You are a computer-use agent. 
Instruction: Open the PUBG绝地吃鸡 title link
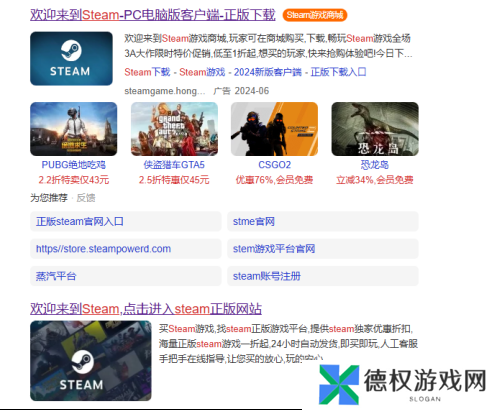pyautogui.click(x=74, y=165)
